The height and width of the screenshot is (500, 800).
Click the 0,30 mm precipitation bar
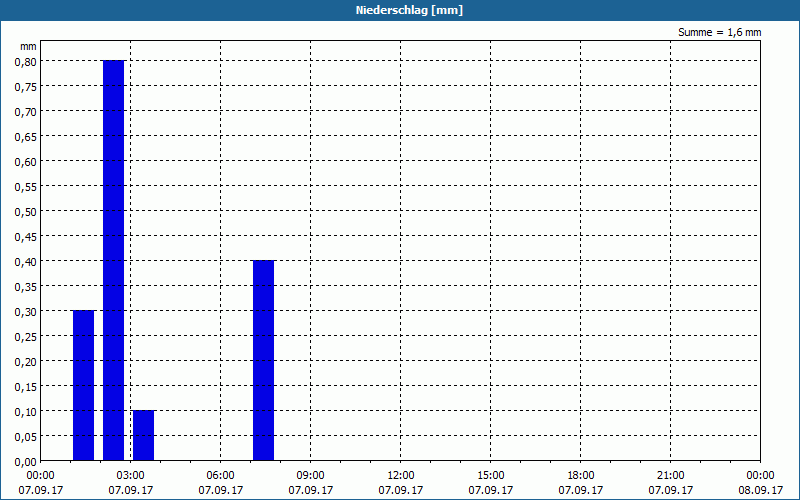pyautogui.click(x=84, y=385)
